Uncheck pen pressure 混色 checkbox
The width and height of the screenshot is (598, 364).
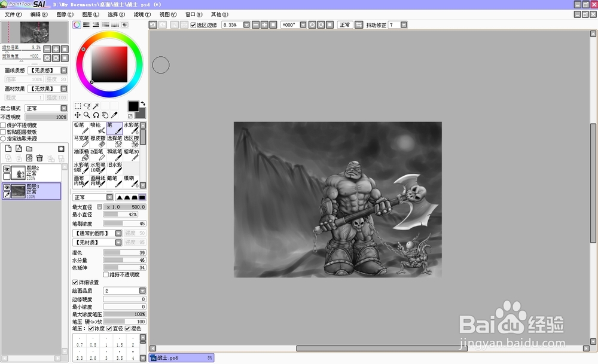click(128, 329)
